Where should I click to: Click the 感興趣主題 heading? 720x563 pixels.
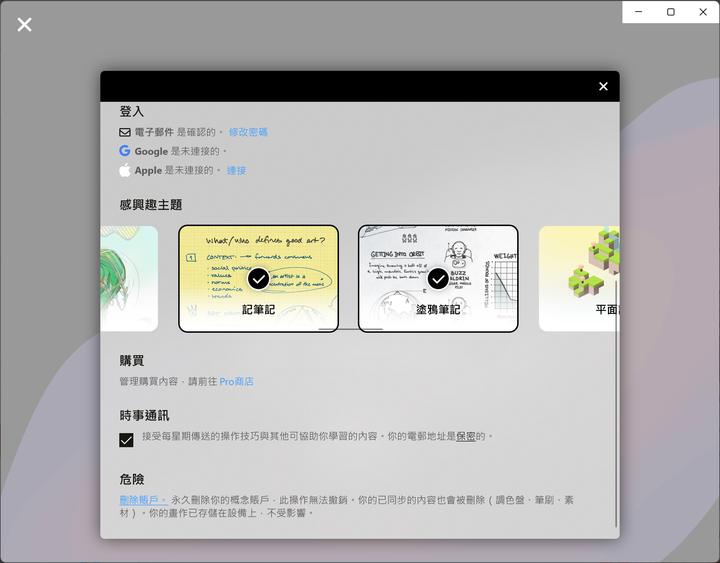(151, 205)
